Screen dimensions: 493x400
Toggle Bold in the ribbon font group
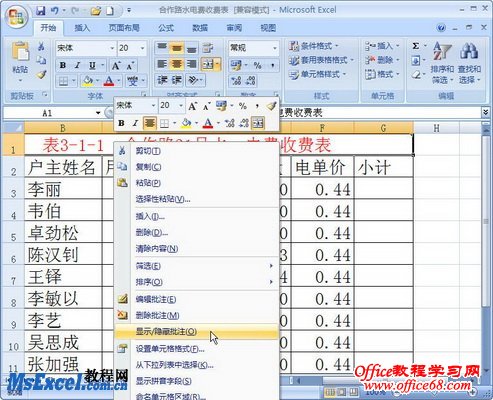pos(63,65)
